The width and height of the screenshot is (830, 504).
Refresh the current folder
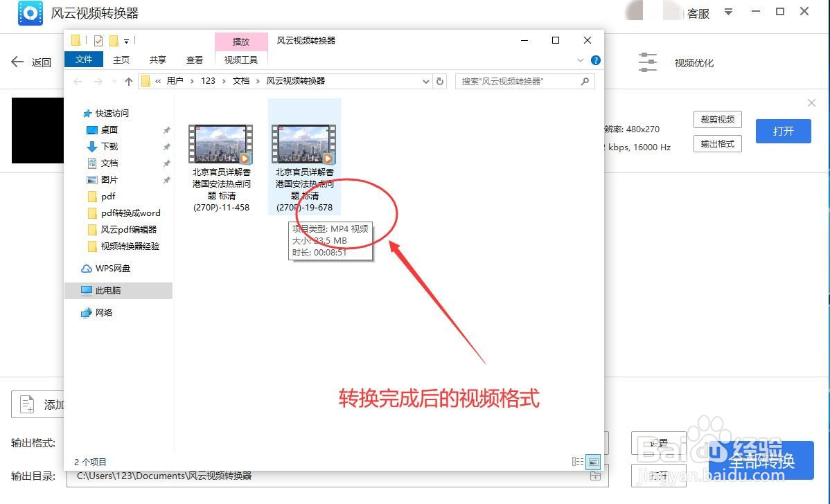pyautogui.click(x=440, y=82)
